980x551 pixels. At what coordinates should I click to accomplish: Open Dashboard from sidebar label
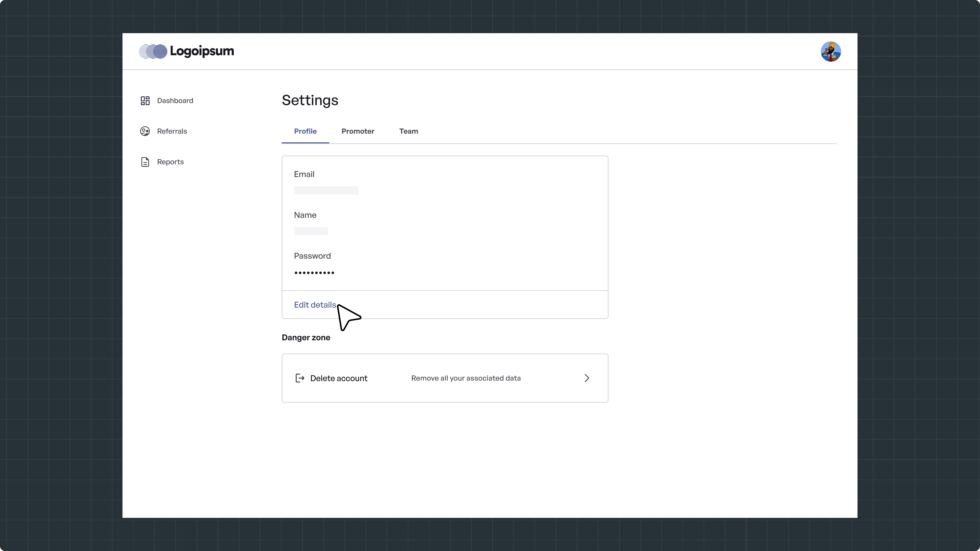(x=175, y=101)
